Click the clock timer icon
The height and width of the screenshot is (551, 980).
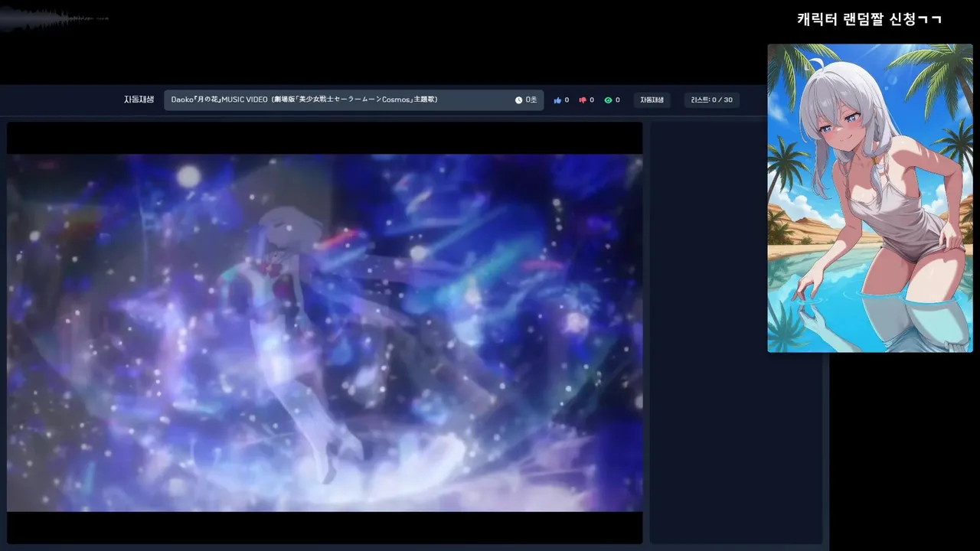518,100
